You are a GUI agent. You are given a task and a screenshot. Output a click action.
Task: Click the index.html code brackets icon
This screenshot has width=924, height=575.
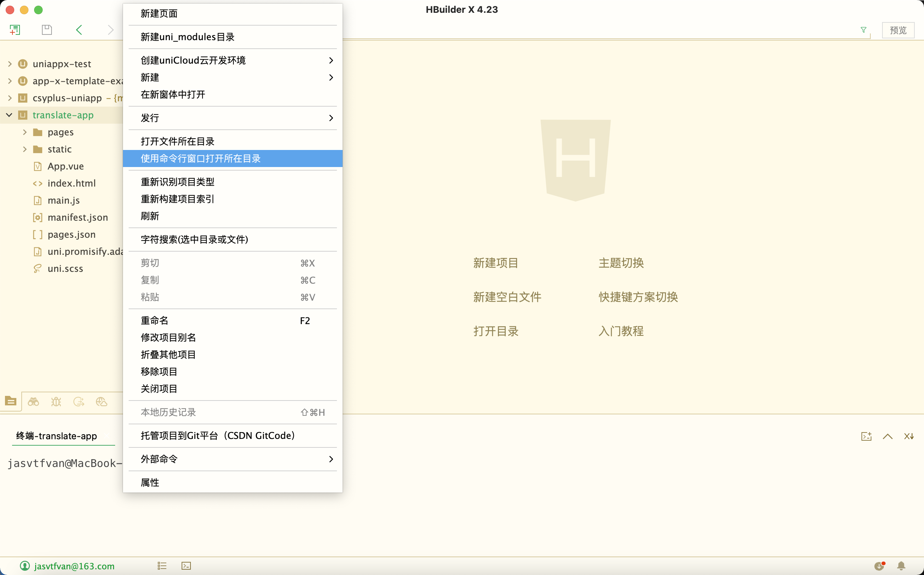38,183
